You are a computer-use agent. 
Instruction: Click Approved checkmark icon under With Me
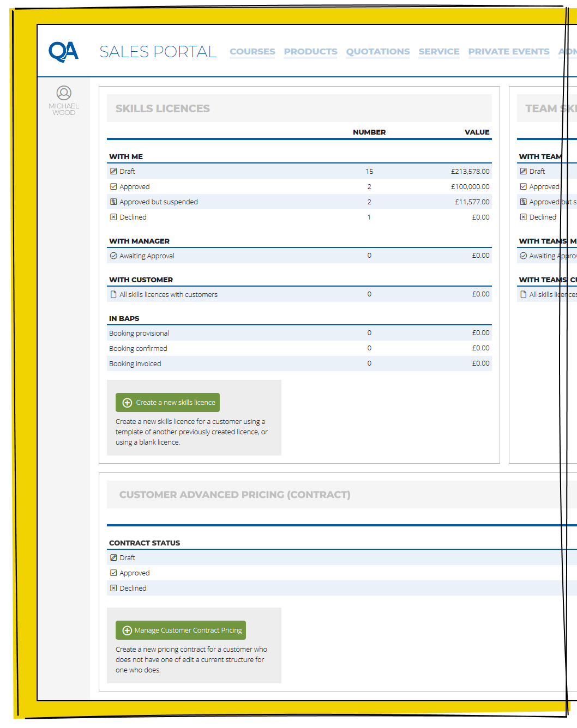click(113, 186)
